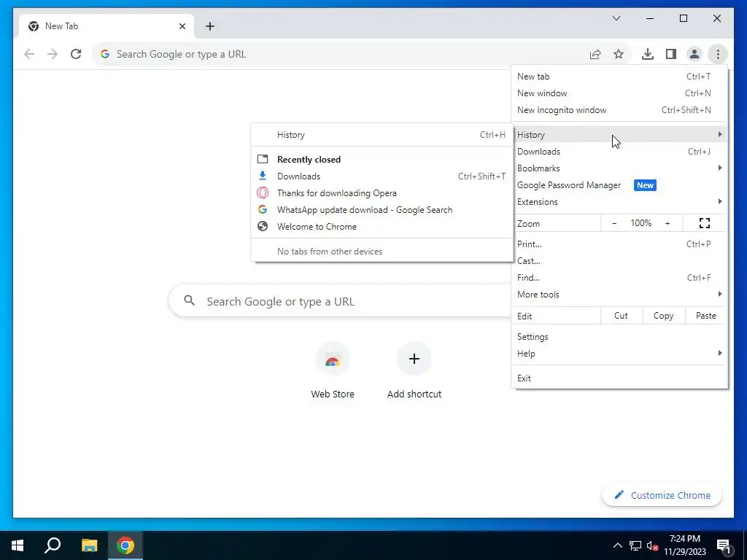Decrease zoom with minus button
This screenshot has height=560, width=747.
pyautogui.click(x=614, y=223)
